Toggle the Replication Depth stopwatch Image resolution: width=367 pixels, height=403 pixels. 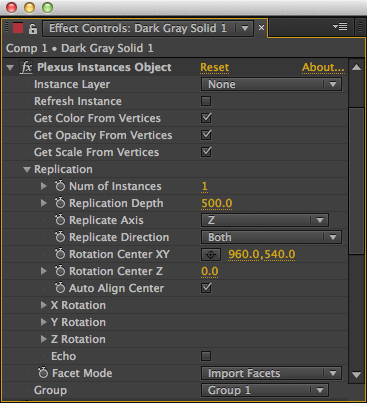(60, 203)
